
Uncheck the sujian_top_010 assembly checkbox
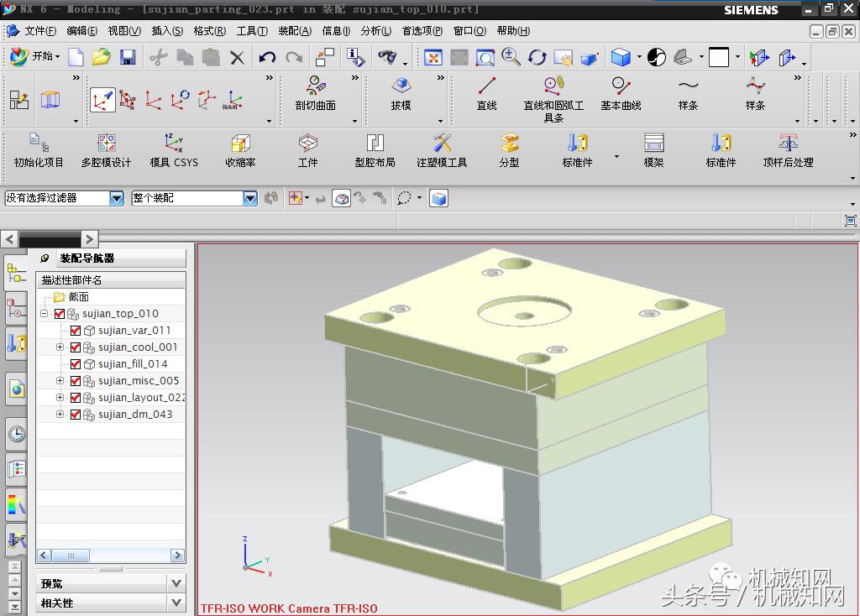59,314
